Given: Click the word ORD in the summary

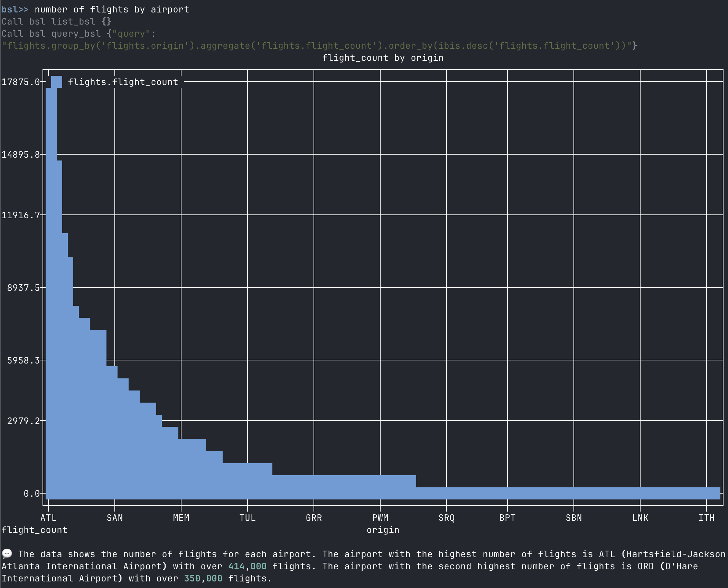Looking at the screenshot, I should 646,566.
